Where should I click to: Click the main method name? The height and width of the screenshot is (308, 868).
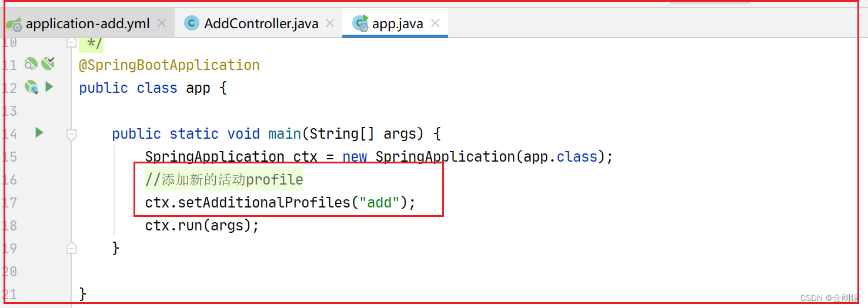pos(285,134)
